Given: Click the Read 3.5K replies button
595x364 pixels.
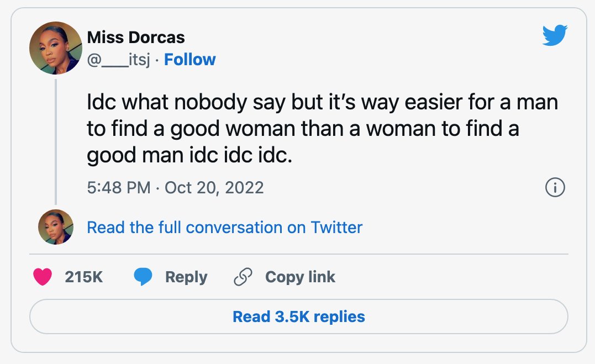Looking at the screenshot, I should [x=299, y=316].
